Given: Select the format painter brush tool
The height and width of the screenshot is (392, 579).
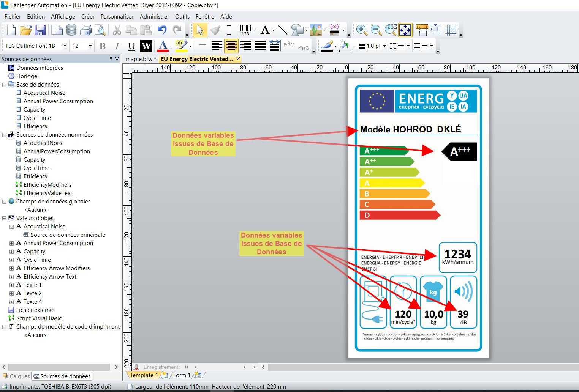Looking at the screenshot, I should coord(215,30).
